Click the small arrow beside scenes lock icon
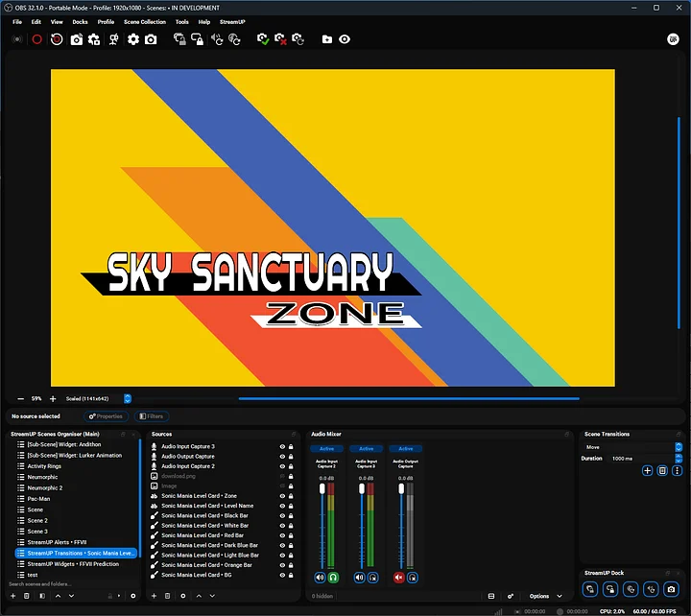 119,596
